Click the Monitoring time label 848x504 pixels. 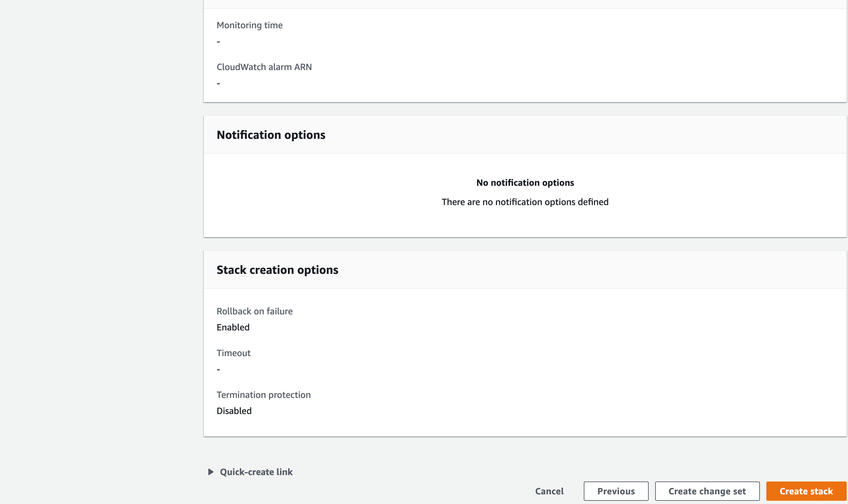point(250,25)
